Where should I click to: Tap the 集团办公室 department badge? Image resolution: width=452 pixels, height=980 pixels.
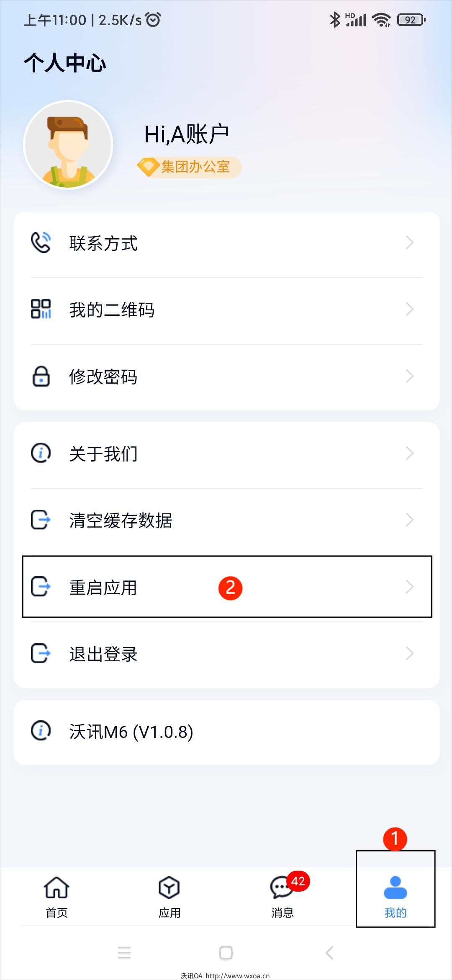click(189, 167)
